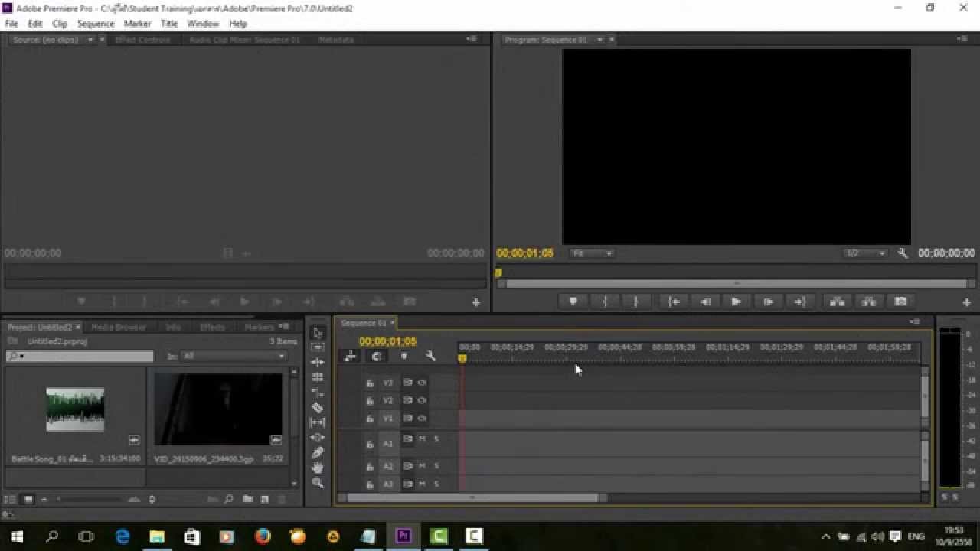This screenshot has width=980, height=551.
Task: Add a marker in the timeline panel
Action: [x=404, y=356]
